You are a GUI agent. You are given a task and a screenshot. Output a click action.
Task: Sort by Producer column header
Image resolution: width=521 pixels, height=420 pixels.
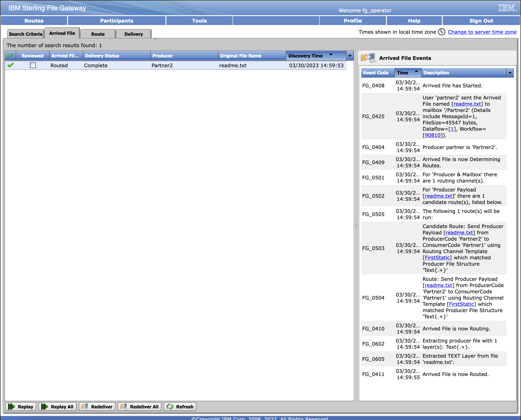[x=184, y=56]
